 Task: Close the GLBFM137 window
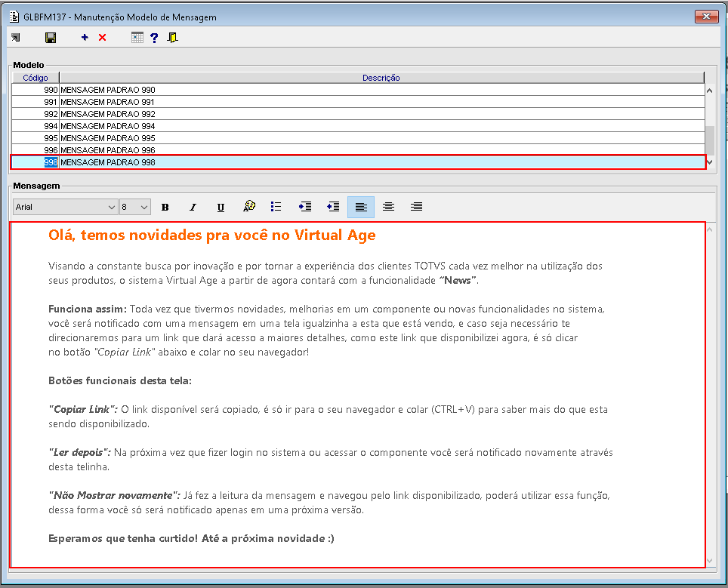(706, 17)
